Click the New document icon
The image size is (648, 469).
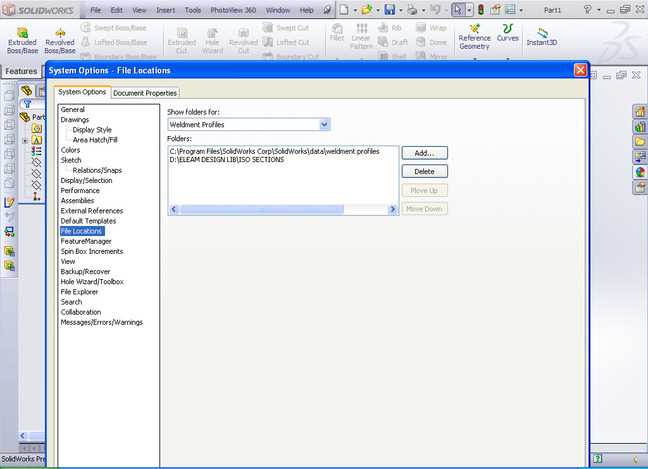[344, 10]
